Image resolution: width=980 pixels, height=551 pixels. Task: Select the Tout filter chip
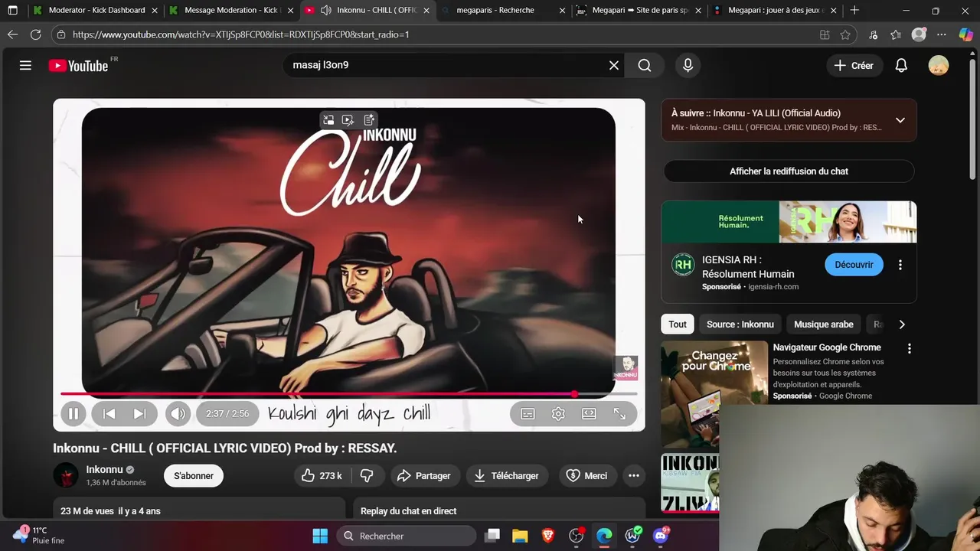point(678,324)
